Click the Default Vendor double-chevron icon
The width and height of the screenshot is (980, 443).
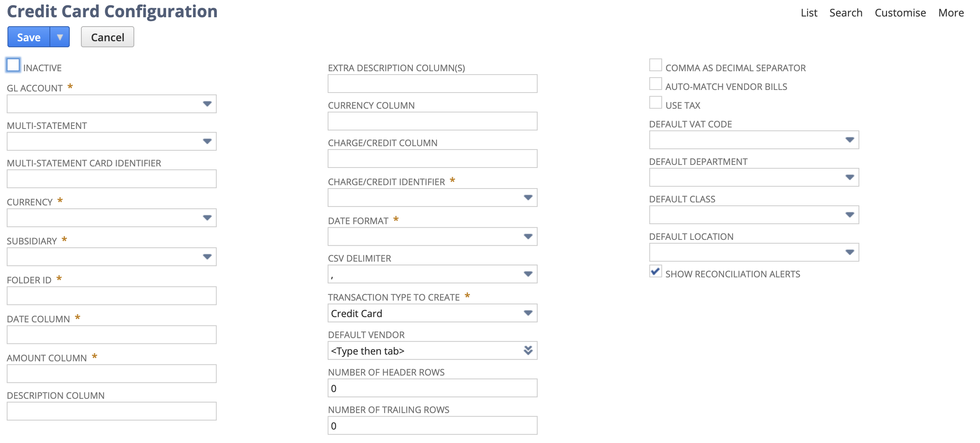(528, 350)
